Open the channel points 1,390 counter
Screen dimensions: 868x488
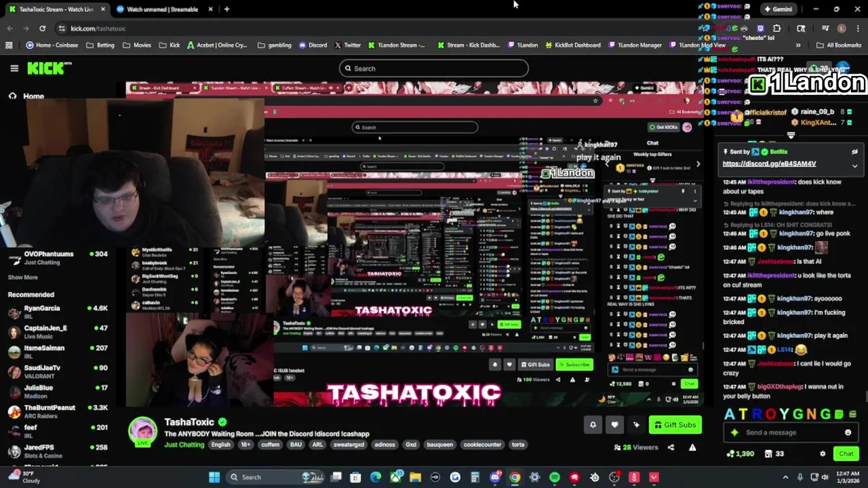click(x=740, y=453)
